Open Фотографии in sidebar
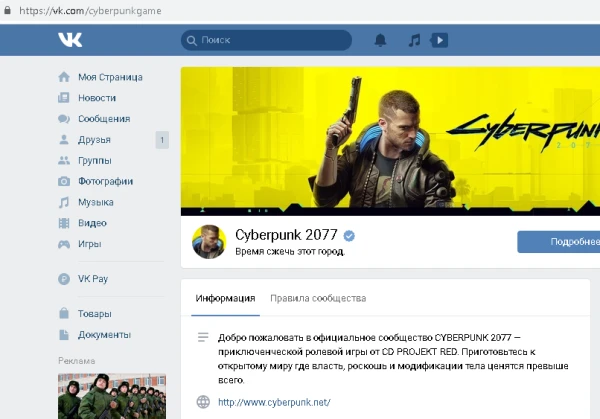 tap(106, 181)
